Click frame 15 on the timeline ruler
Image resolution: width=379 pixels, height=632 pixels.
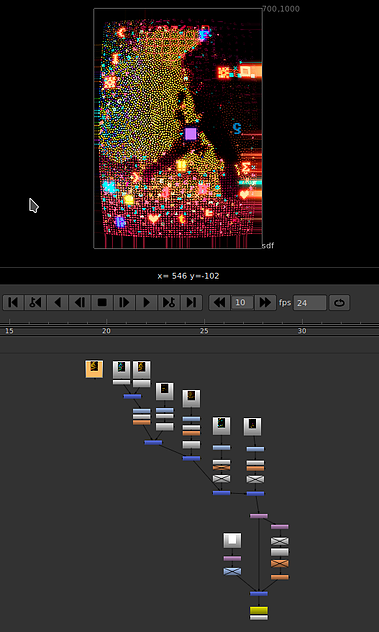pos(9,331)
